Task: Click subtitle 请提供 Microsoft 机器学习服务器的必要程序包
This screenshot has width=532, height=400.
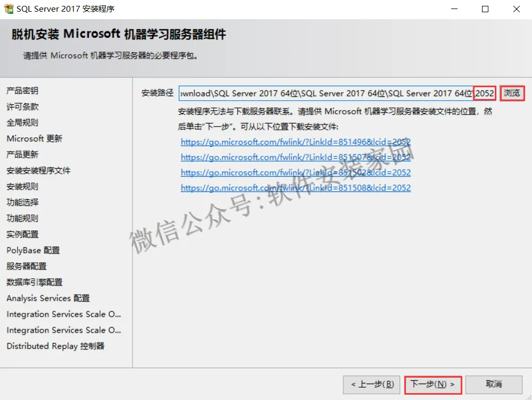Action: coord(111,55)
